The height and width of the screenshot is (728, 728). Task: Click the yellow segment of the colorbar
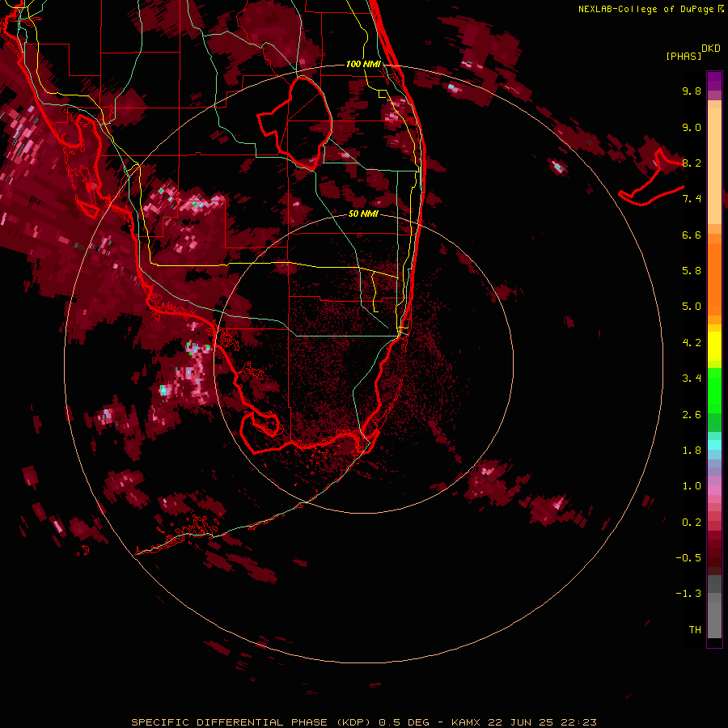click(x=714, y=346)
